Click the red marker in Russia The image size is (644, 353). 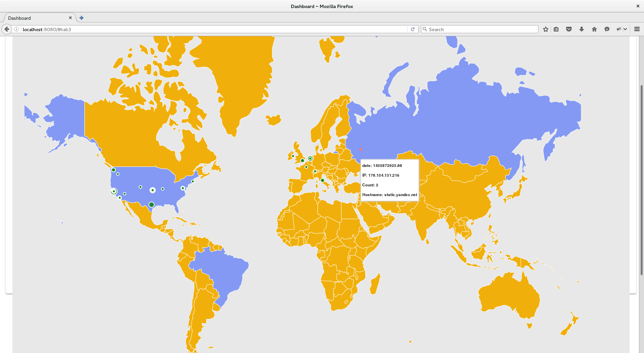pyautogui.click(x=361, y=150)
